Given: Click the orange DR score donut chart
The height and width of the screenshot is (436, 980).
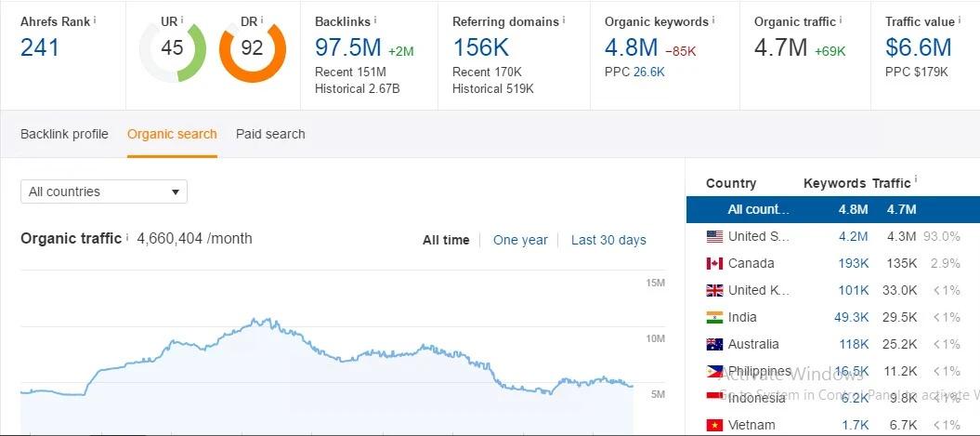Looking at the screenshot, I should [x=252, y=48].
